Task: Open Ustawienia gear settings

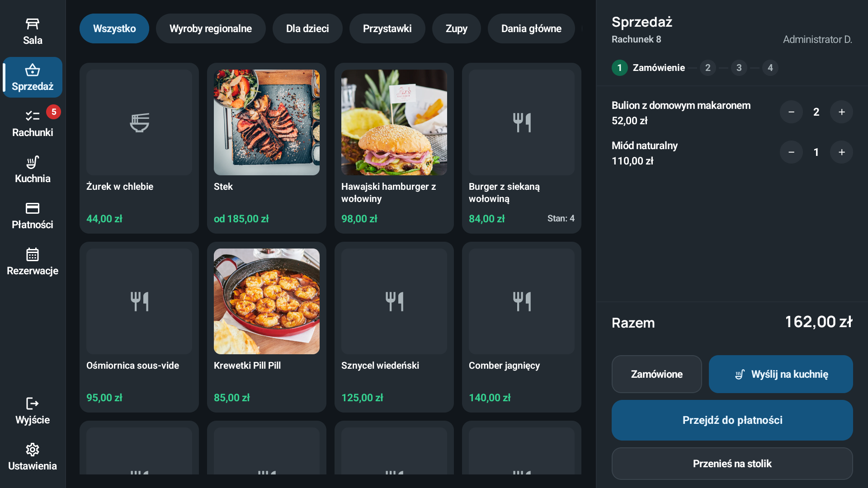Action: click(33, 450)
